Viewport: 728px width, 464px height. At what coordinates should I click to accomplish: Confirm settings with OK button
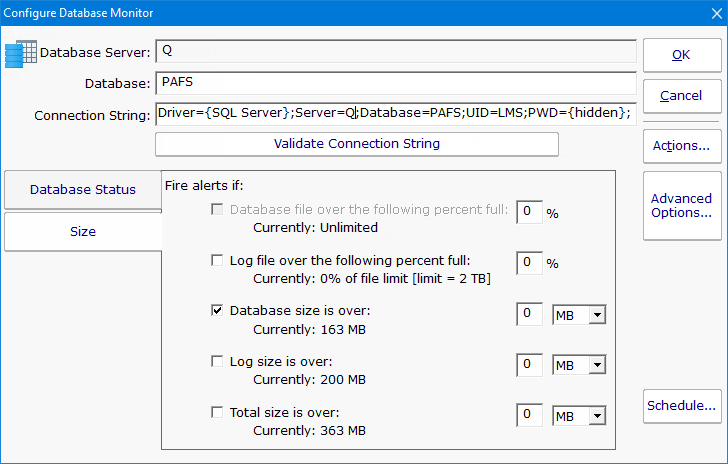click(x=681, y=55)
